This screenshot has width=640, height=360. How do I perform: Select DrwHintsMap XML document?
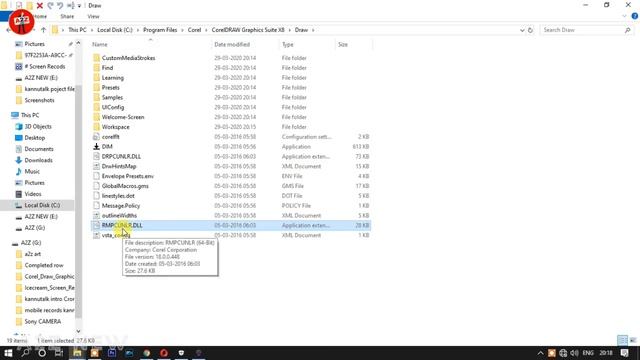(119, 166)
